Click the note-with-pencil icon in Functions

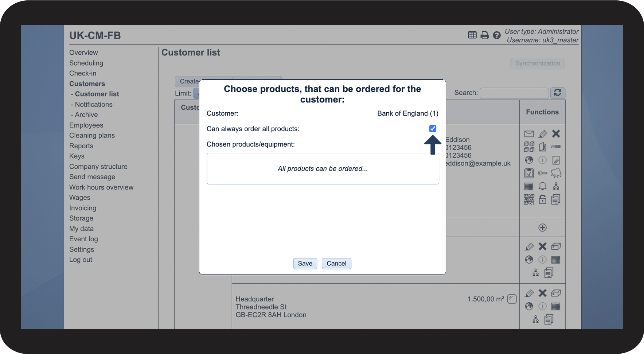tap(556, 160)
